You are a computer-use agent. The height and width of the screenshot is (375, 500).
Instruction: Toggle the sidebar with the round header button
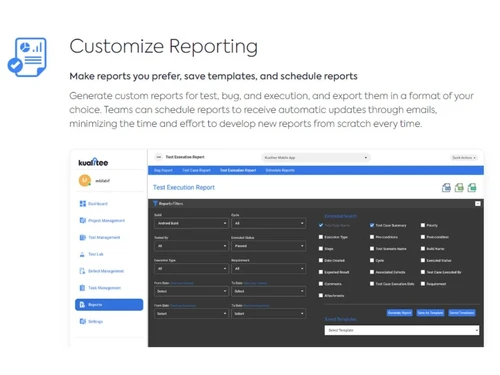click(x=159, y=157)
